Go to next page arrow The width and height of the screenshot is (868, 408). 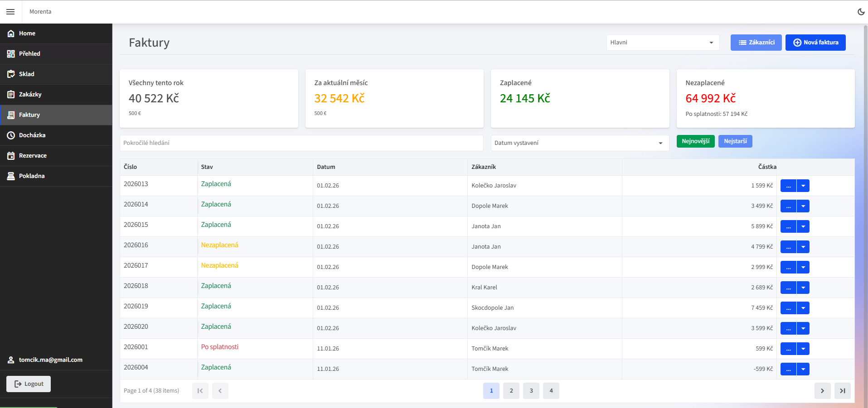click(x=822, y=391)
